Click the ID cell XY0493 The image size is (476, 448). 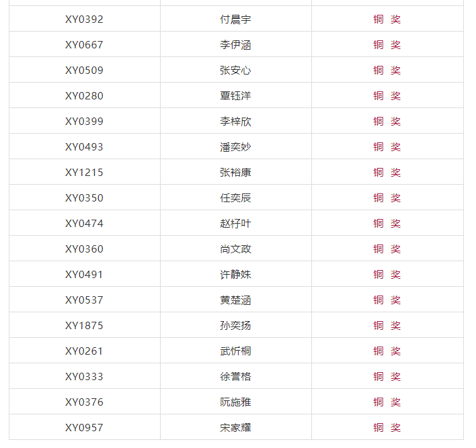(84, 147)
